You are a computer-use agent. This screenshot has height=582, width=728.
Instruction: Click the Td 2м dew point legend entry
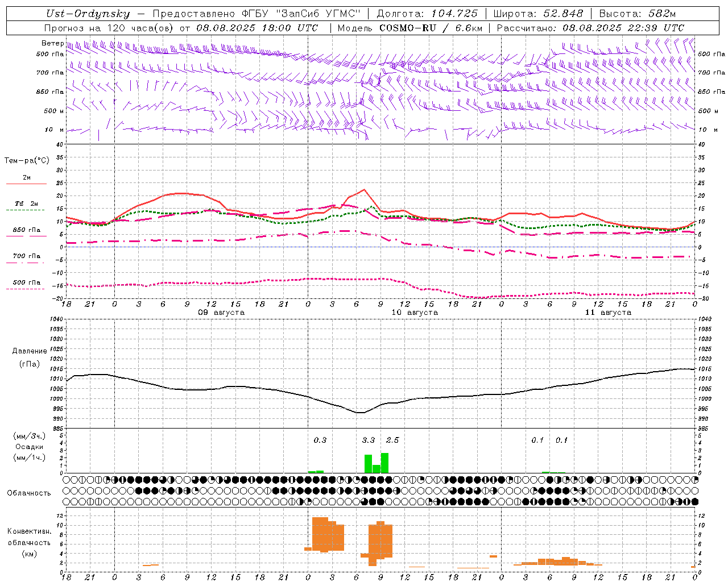[x=27, y=203]
